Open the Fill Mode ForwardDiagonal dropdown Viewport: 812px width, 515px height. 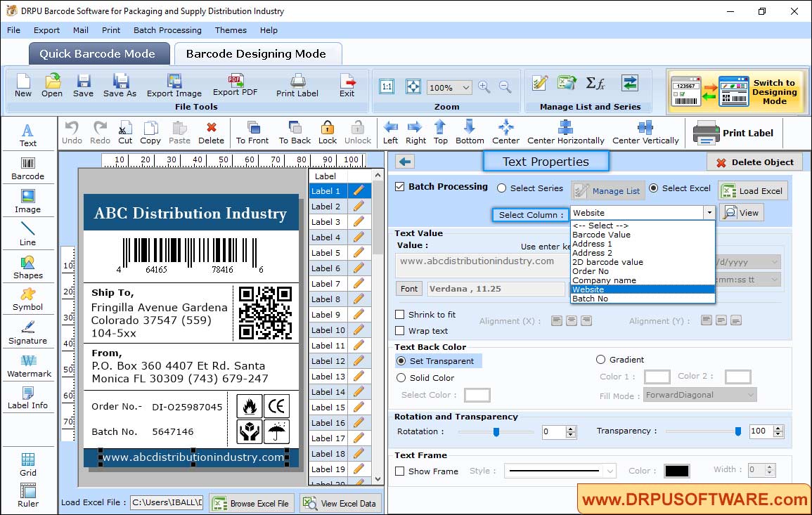click(700, 395)
